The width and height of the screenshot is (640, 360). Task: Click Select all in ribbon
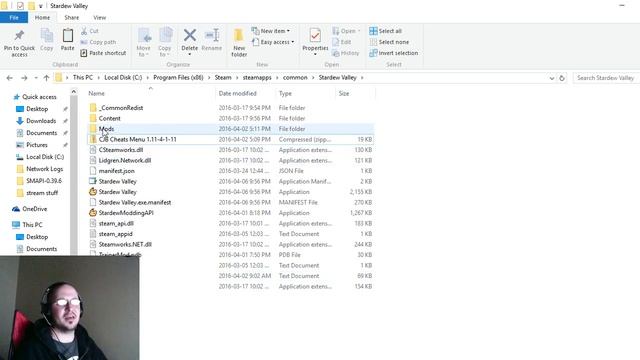(x=386, y=31)
